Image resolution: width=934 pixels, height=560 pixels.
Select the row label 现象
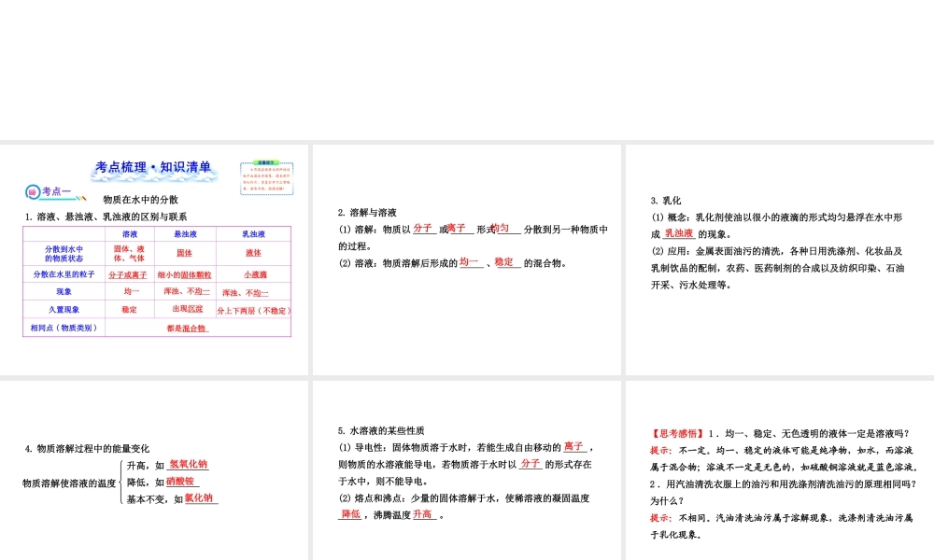click(x=64, y=291)
